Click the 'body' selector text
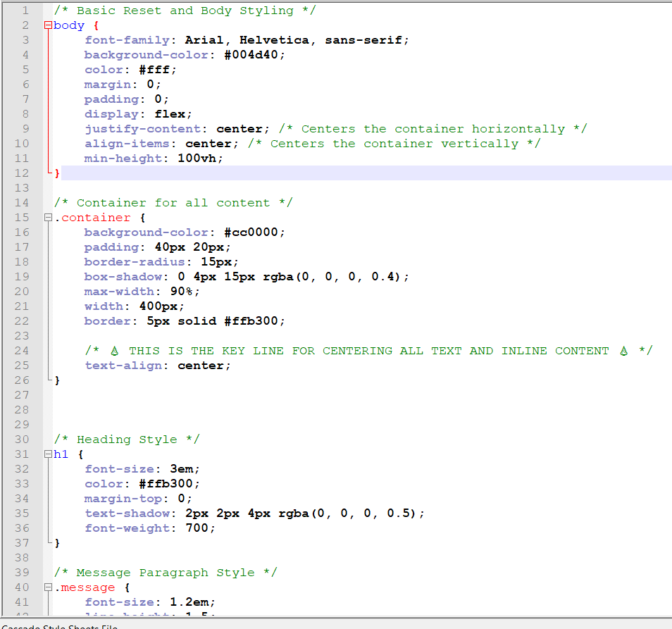Screen dimensions: 672x629 coord(69,25)
